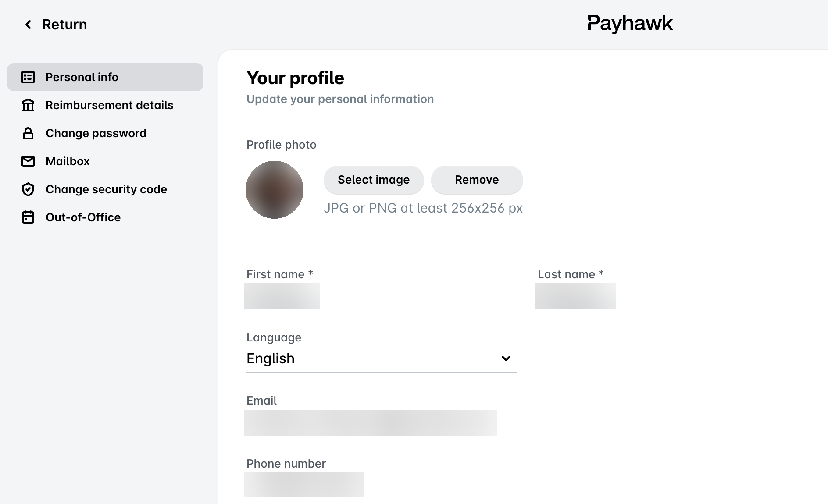The width and height of the screenshot is (828, 504).
Task: Focus the Last name input field
Action: 673,296
